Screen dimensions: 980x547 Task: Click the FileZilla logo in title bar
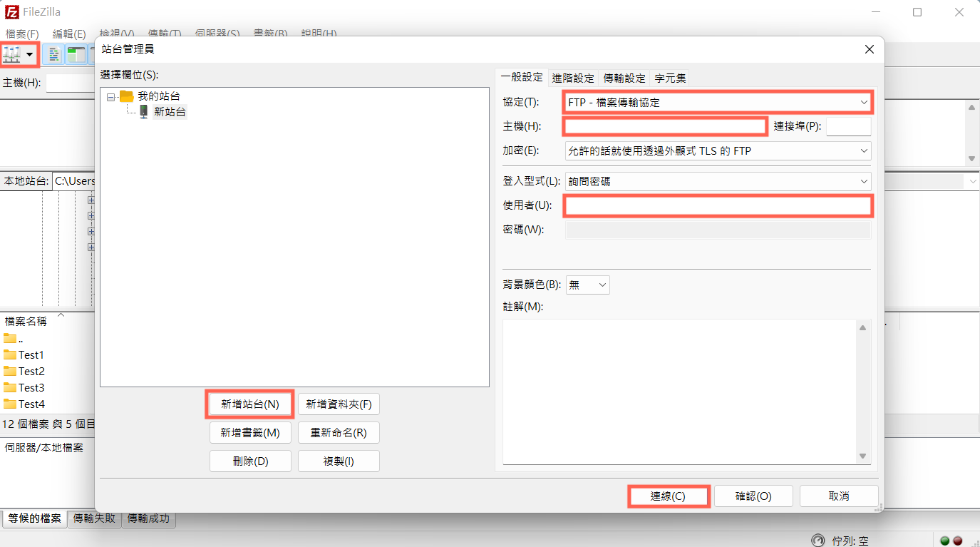click(x=12, y=12)
